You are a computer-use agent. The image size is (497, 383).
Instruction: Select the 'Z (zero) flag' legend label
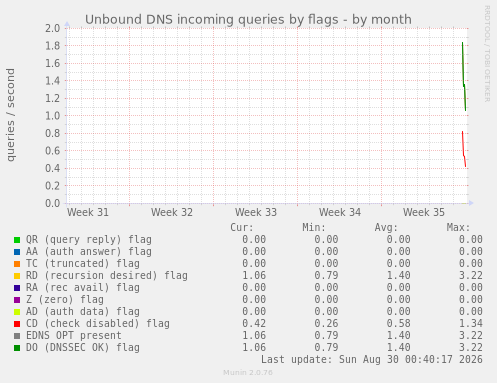coord(65,300)
